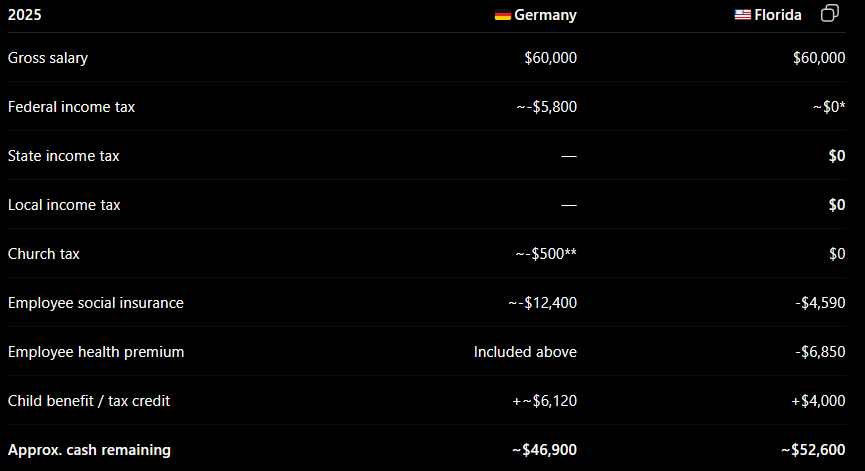Image resolution: width=865 pixels, height=471 pixels.
Task: Click the Employee social insurance label
Action: [95, 303]
